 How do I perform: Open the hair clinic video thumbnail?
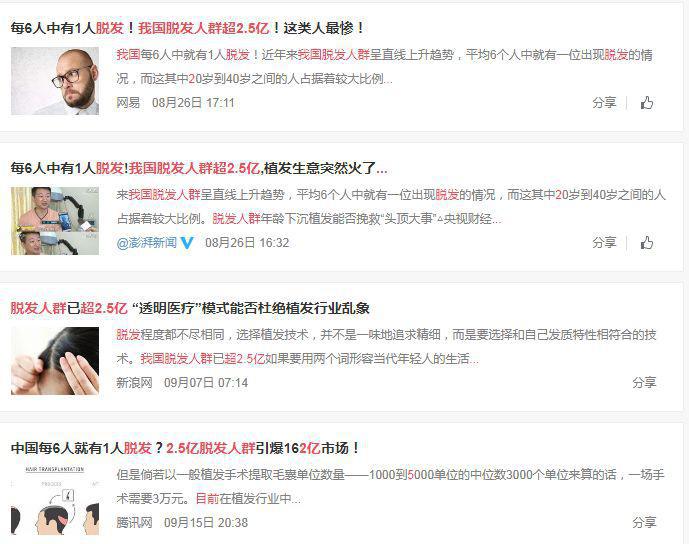tap(55, 221)
